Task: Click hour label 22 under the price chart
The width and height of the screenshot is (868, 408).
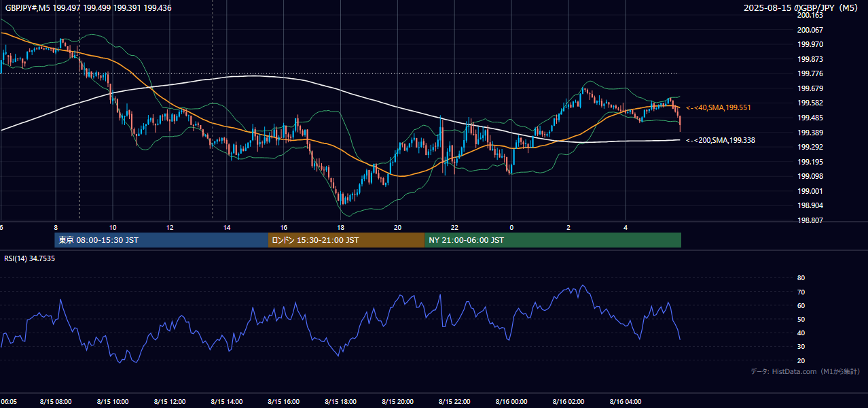Action: [x=455, y=227]
